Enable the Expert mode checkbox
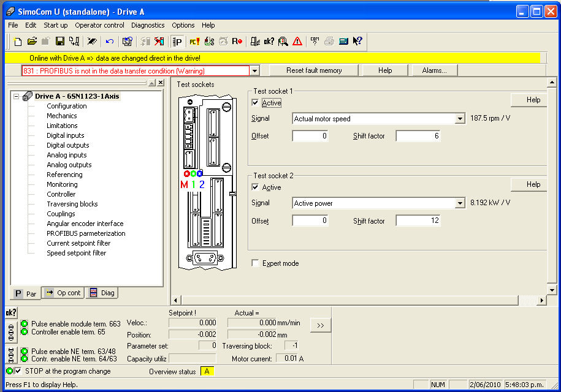This screenshot has height=392, width=561. coord(255,263)
